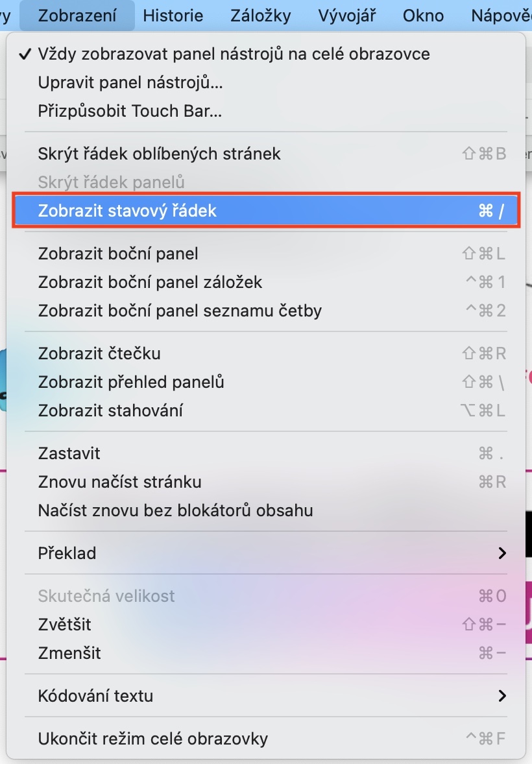
Task: Zoom out with 'Zmenšit'
Action: [69, 653]
